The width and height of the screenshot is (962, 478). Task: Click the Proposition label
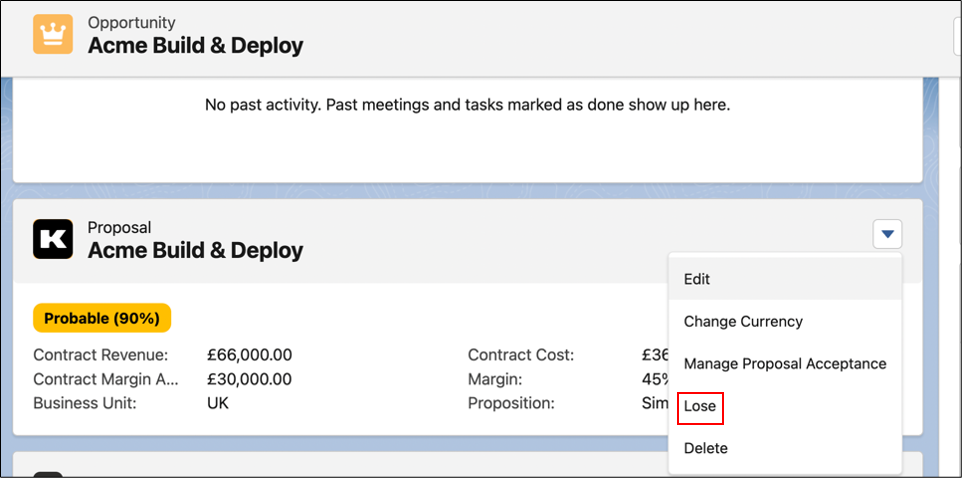(511, 404)
